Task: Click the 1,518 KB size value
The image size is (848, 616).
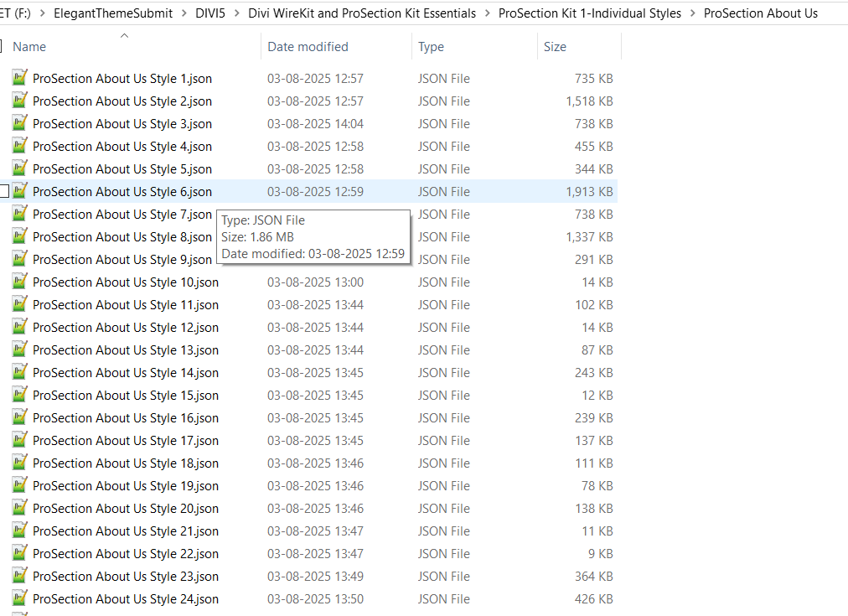Action: pyautogui.click(x=589, y=101)
